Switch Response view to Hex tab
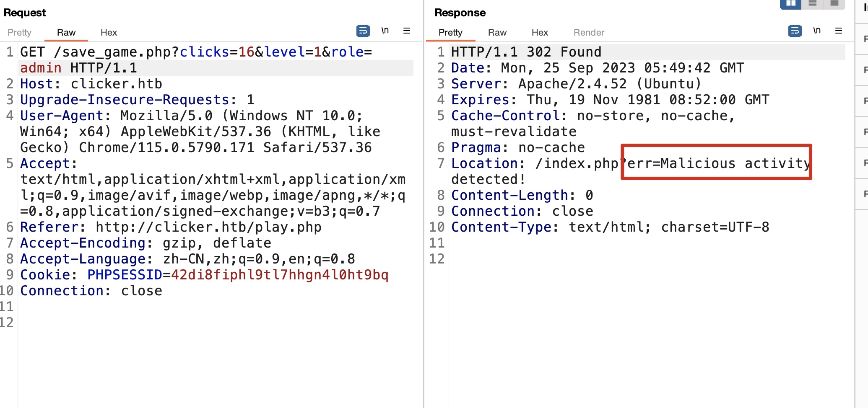 [540, 32]
